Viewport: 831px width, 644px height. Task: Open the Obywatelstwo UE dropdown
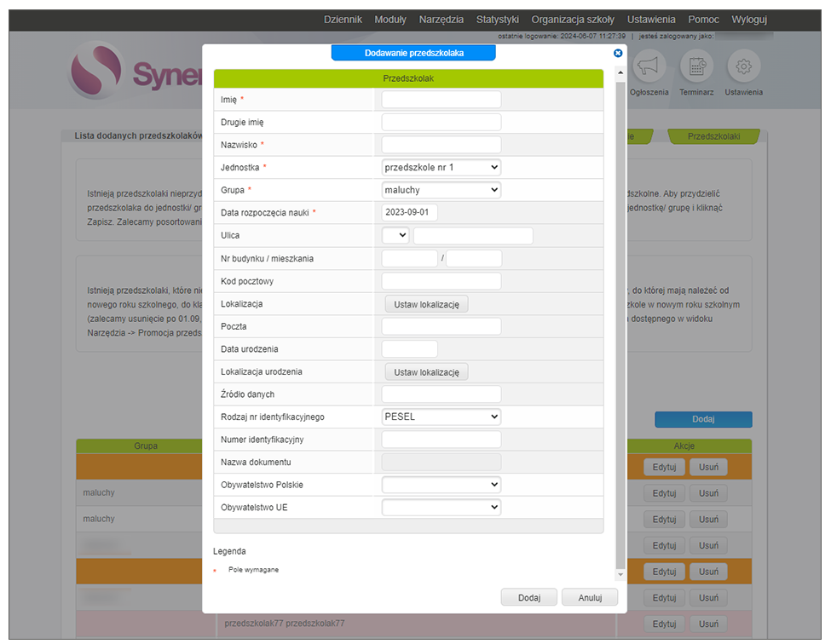[441, 508]
